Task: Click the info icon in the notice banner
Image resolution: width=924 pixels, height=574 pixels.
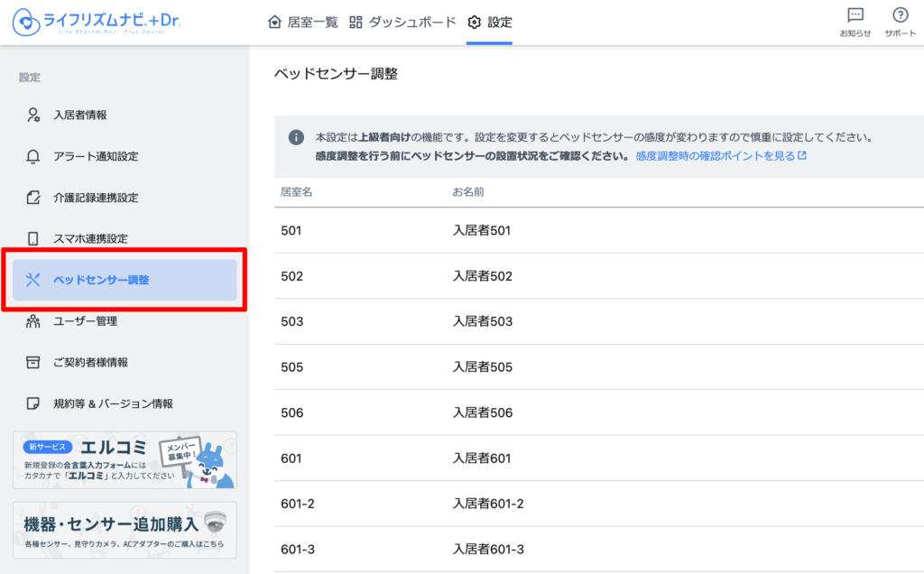Action: click(x=295, y=138)
